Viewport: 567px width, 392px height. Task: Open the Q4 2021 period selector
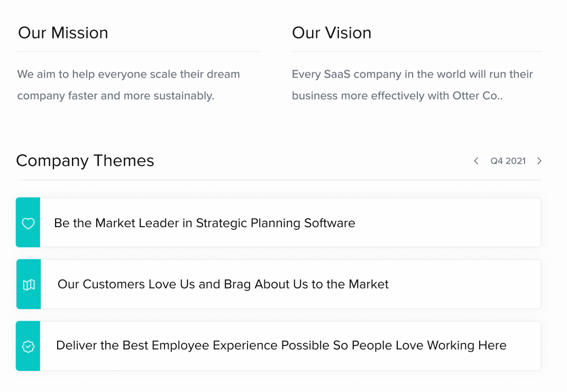pos(508,161)
